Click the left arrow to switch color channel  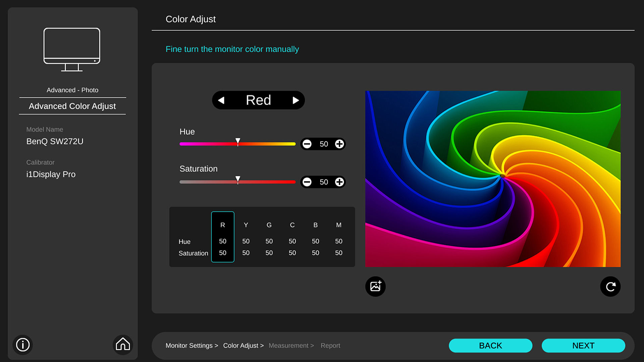(x=221, y=100)
